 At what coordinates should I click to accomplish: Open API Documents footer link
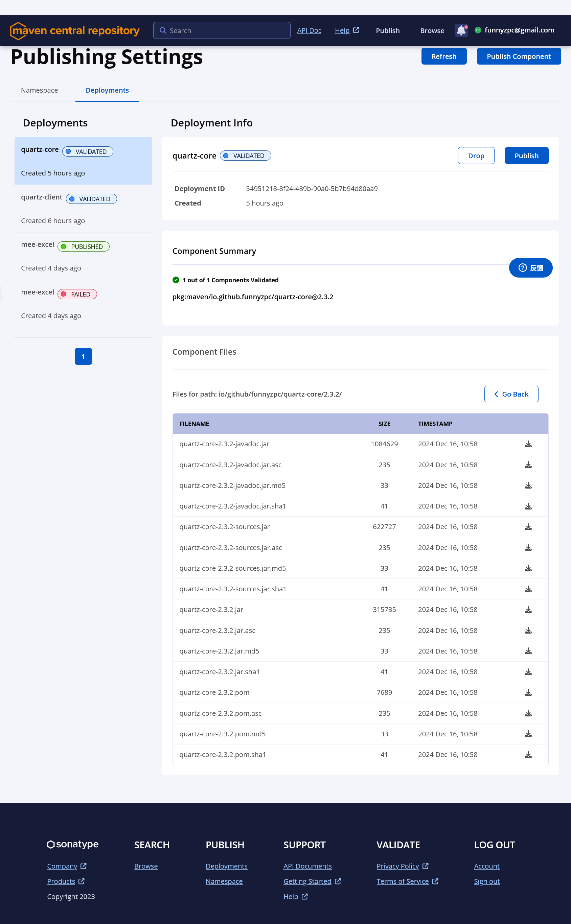[307, 866]
